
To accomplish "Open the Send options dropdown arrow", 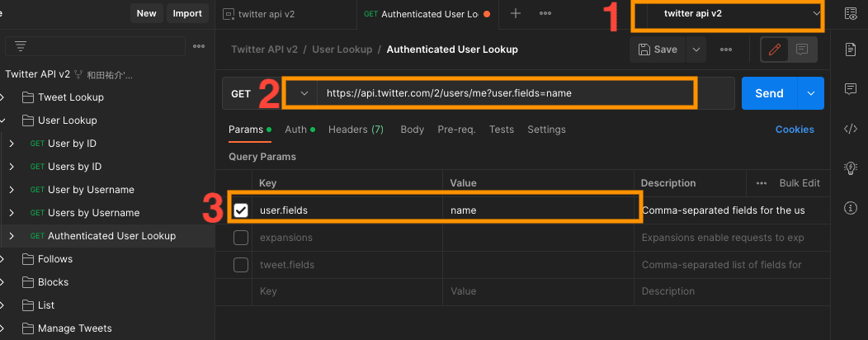I will (x=811, y=93).
